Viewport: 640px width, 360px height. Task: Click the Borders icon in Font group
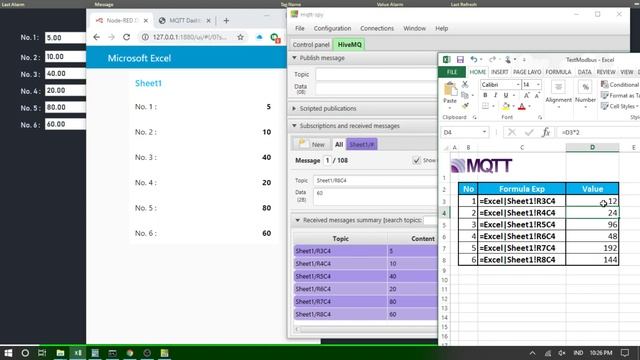click(x=485, y=106)
